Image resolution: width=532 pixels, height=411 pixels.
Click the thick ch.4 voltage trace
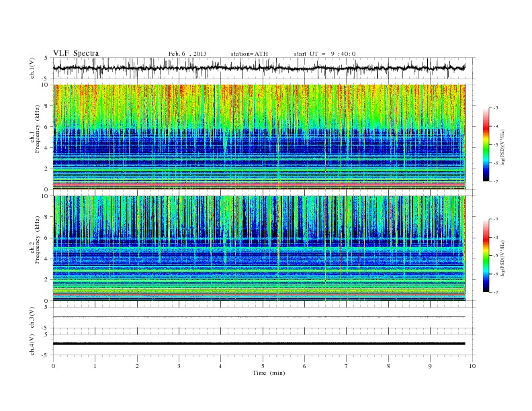259,344
